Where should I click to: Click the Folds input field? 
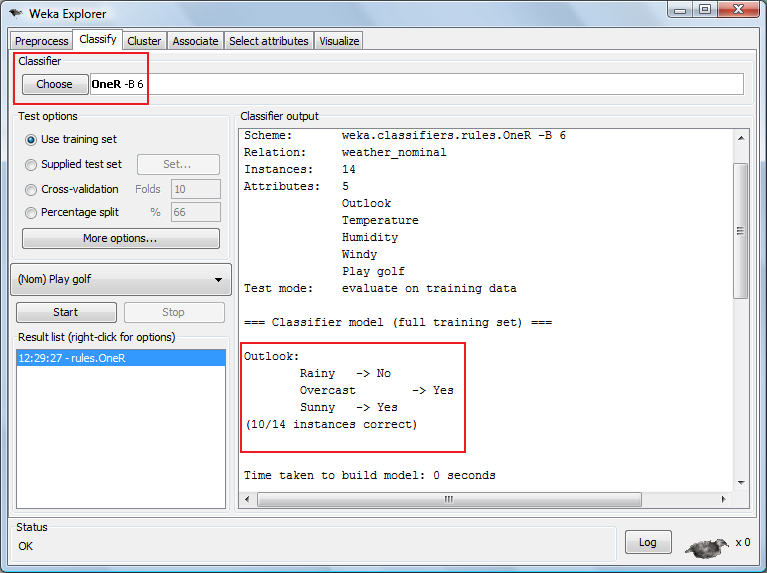[x=196, y=189]
